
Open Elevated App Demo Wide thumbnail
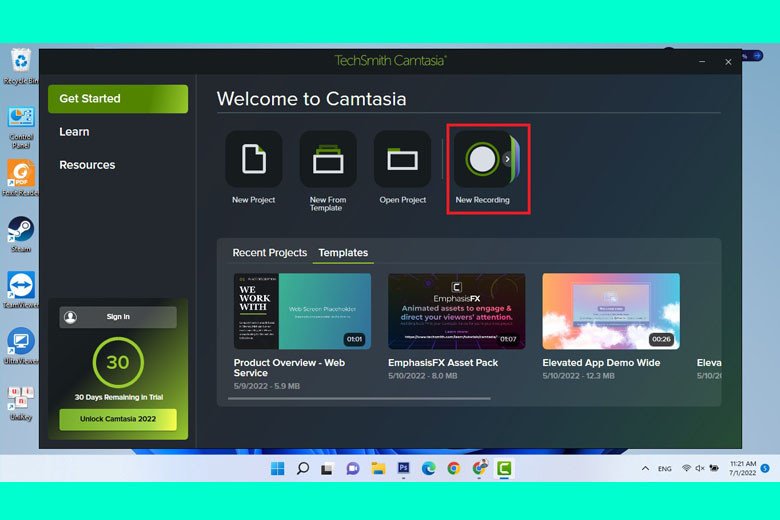pyautogui.click(x=611, y=311)
